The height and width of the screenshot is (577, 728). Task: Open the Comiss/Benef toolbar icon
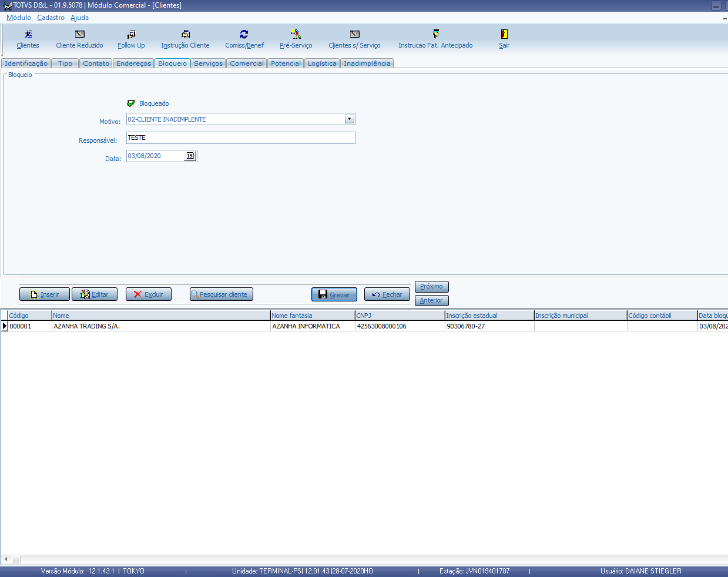(244, 35)
